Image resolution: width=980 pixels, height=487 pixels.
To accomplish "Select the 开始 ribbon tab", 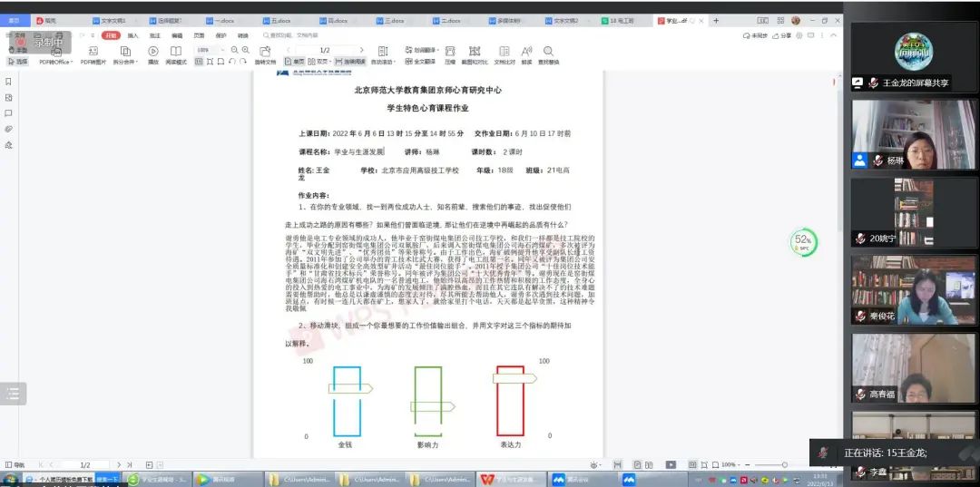I will [x=112, y=35].
